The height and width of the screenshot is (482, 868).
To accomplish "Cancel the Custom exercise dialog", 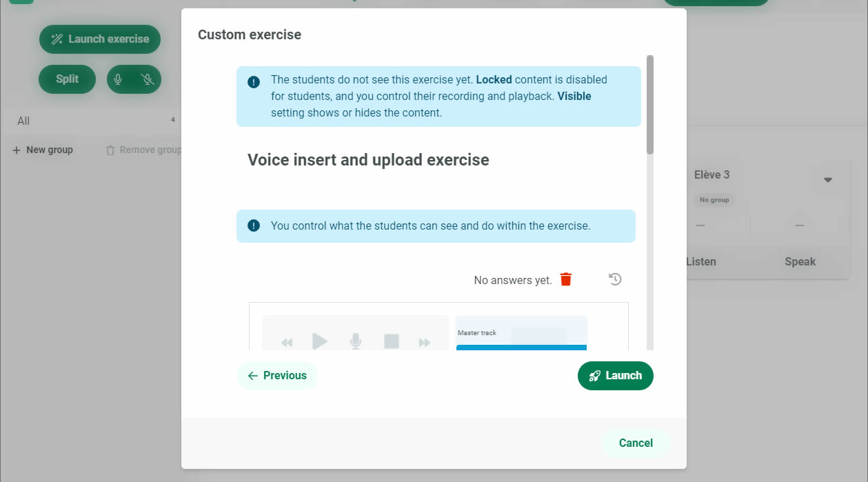I will point(636,443).
